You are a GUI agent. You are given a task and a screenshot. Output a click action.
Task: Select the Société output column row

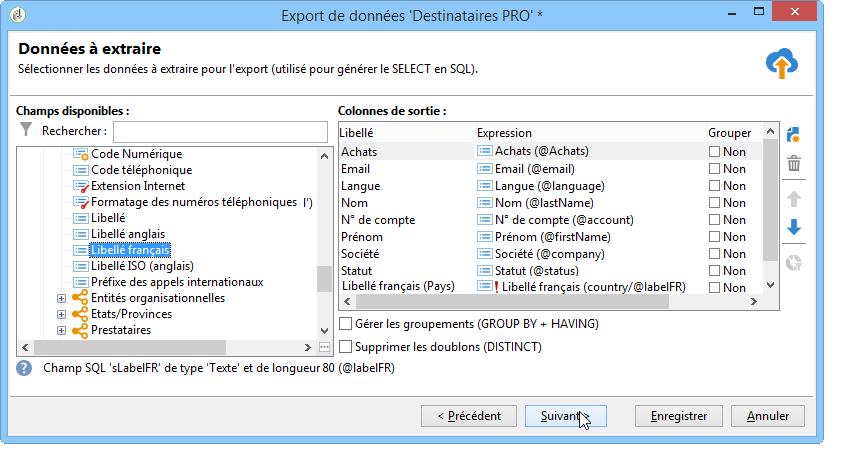point(550,254)
